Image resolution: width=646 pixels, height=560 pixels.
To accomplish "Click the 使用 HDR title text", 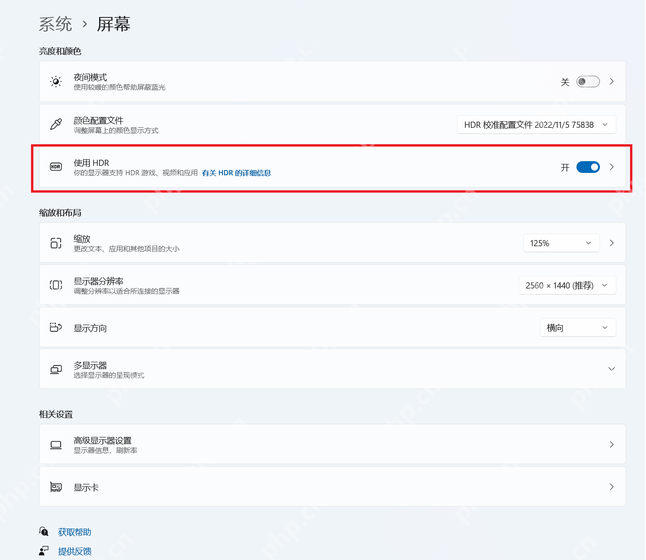I will coord(91,163).
